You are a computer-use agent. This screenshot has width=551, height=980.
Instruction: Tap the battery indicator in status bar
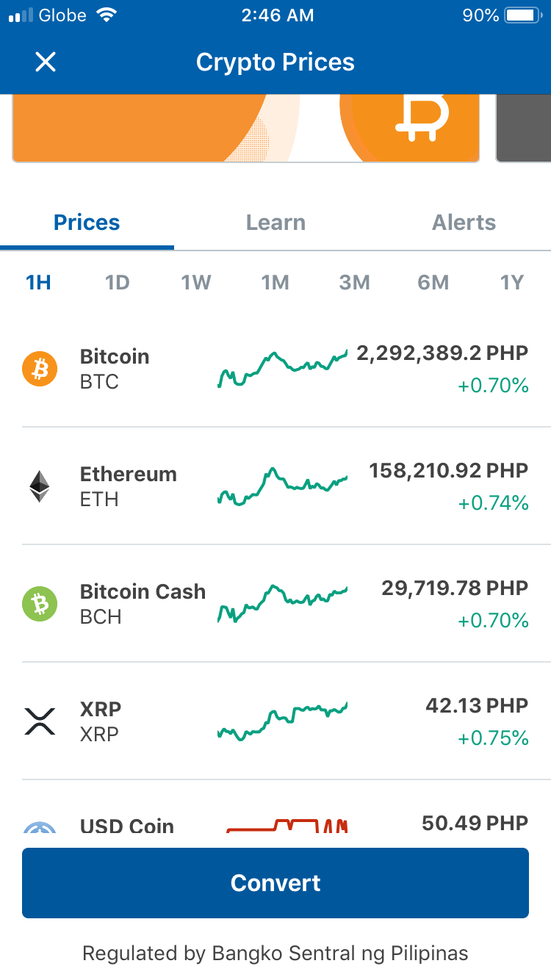click(523, 15)
